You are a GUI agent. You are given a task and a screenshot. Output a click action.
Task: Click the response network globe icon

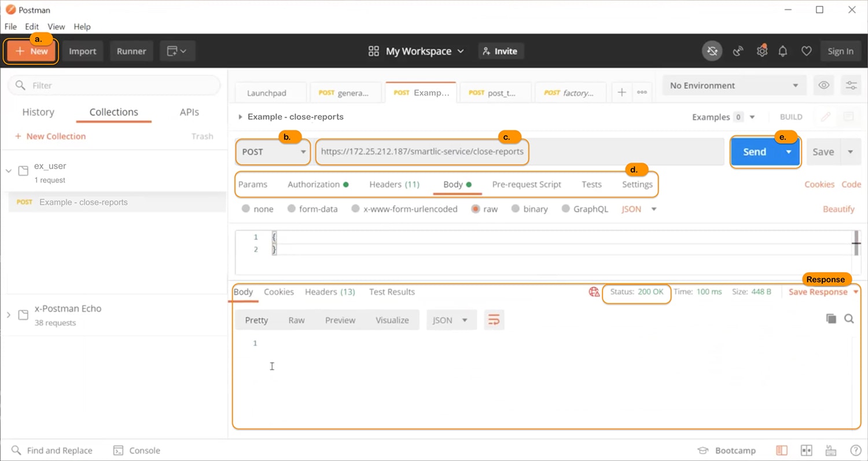coord(594,292)
